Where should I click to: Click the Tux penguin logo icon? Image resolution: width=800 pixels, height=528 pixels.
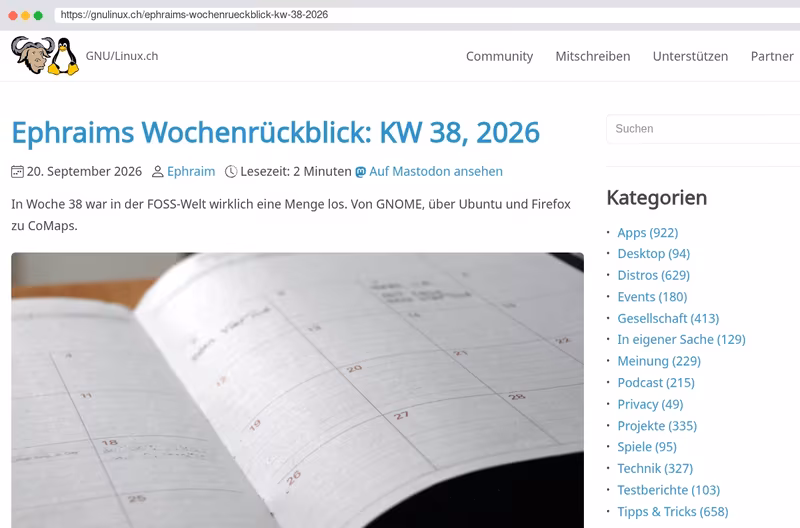pyautogui.click(x=63, y=56)
